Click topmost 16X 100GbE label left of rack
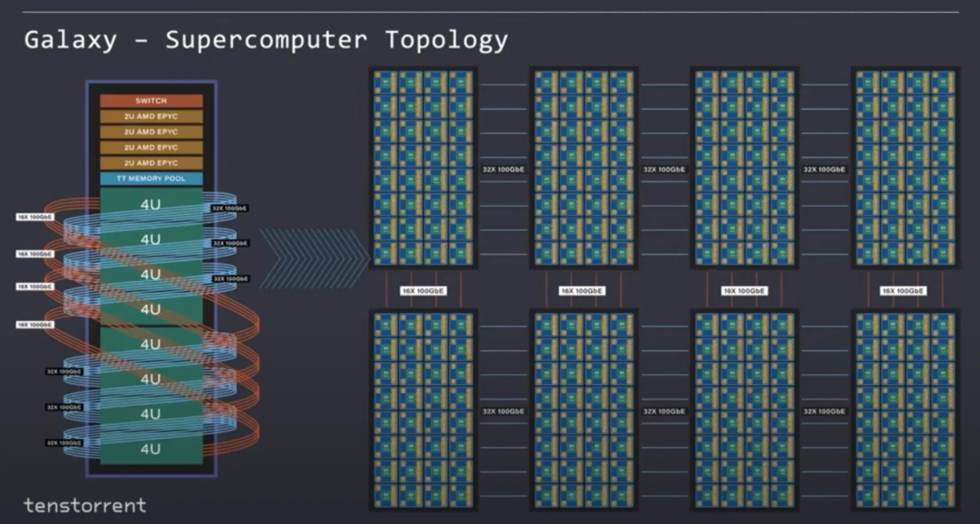 click(34, 218)
